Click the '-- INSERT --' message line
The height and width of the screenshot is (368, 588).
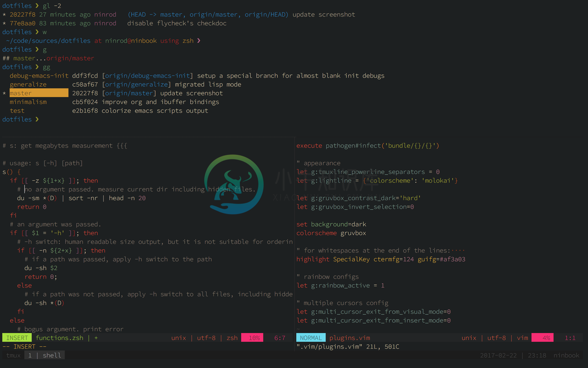point(24,347)
